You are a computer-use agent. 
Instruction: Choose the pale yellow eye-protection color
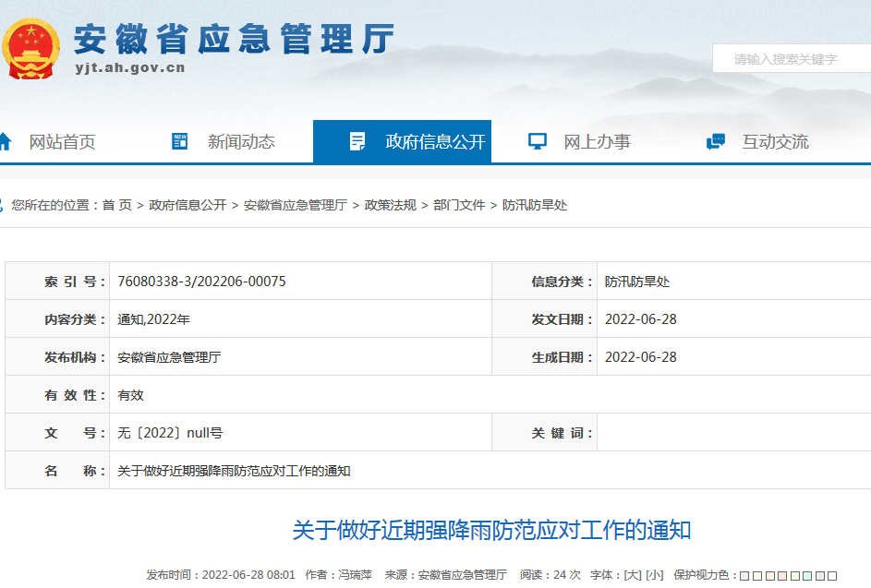click(x=757, y=576)
